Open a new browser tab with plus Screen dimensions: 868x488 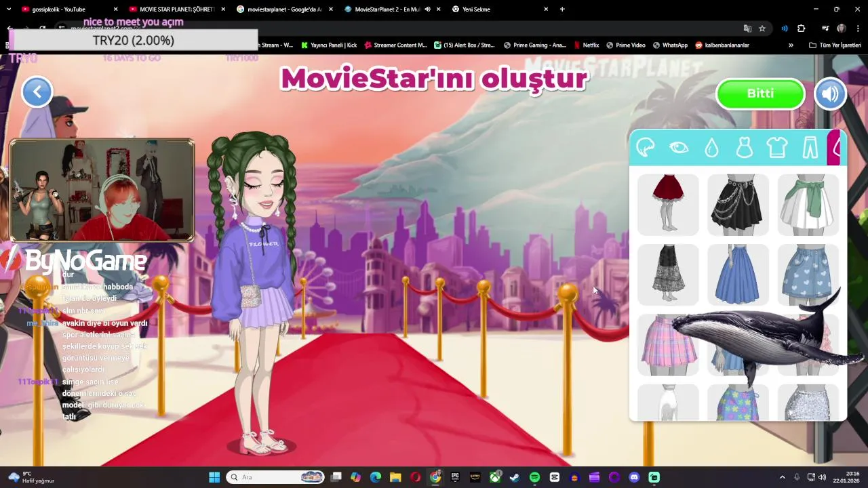[x=562, y=9]
